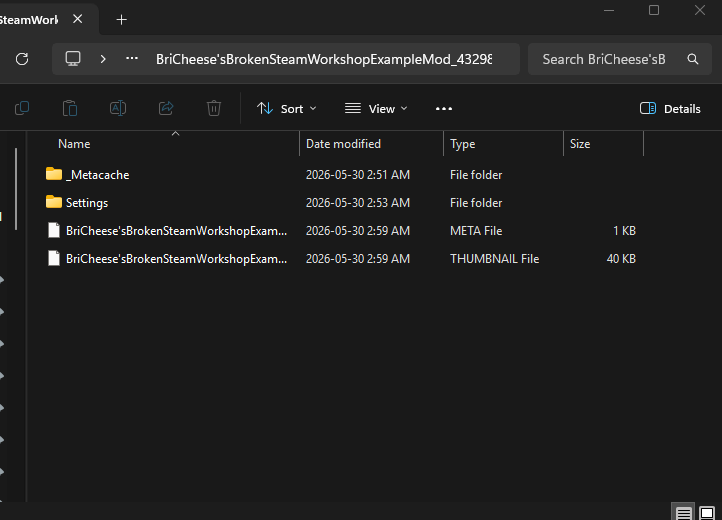The height and width of the screenshot is (520, 722).
Task: Click the Copy toolbar icon
Action: click(x=22, y=108)
